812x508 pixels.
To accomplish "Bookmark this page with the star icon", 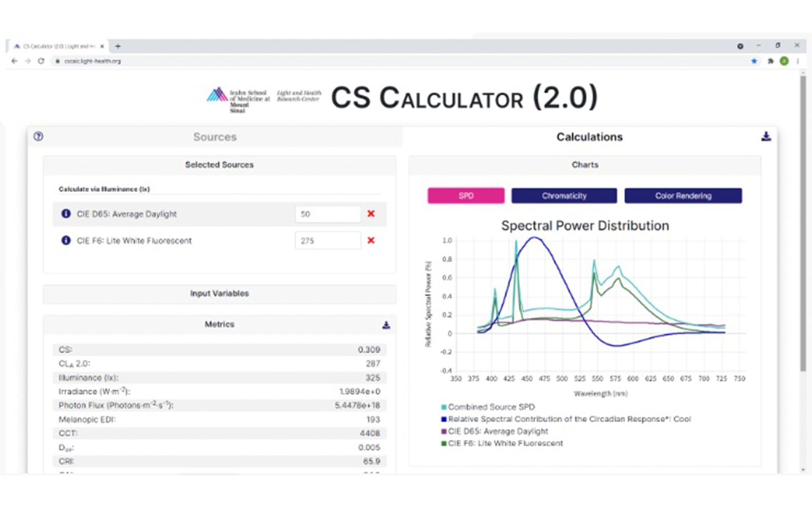I will 754,61.
